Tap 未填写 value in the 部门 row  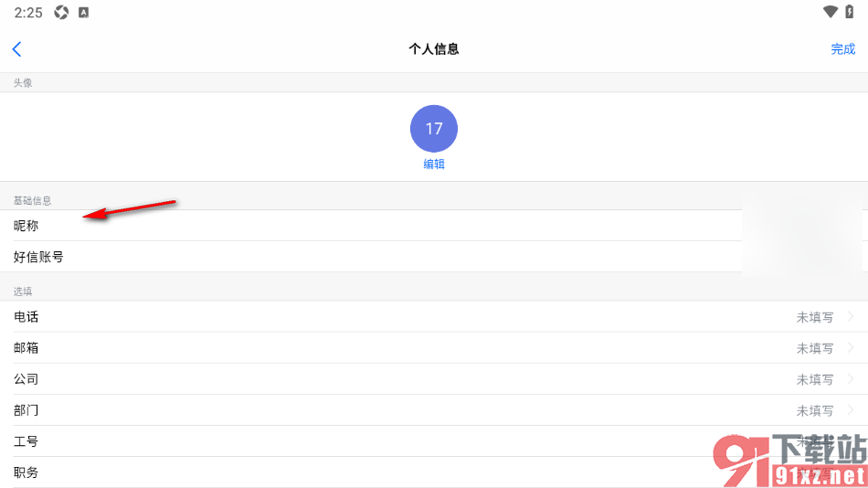tap(814, 410)
